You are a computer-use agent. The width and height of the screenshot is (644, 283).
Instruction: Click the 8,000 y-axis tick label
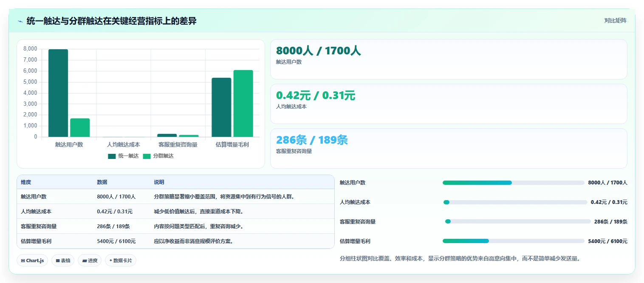(x=30, y=49)
